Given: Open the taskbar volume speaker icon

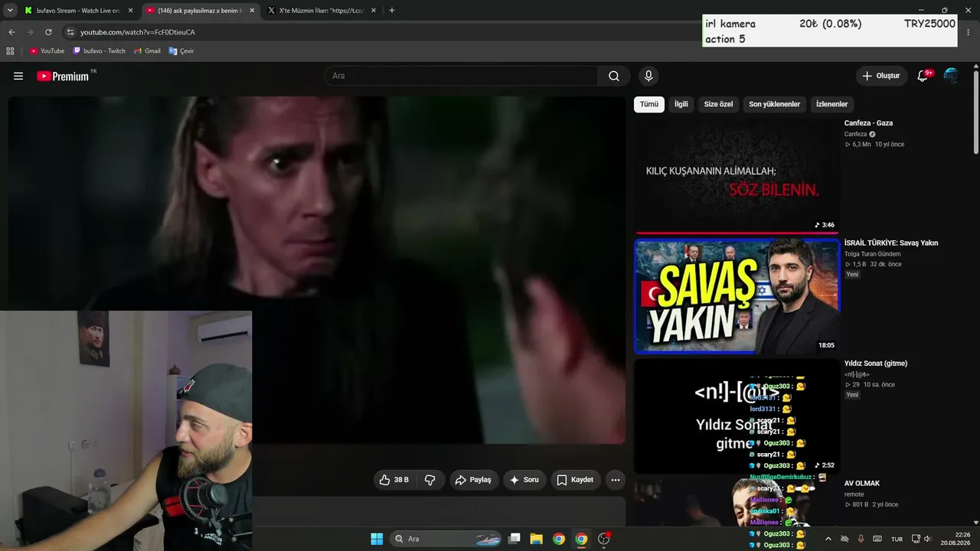Looking at the screenshot, I should coord(927,539).
